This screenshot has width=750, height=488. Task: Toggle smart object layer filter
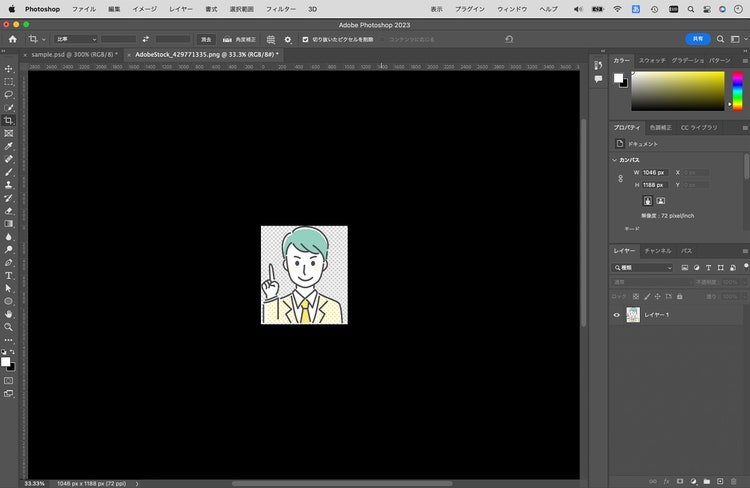pyautogui.click(x=732, y=268)
